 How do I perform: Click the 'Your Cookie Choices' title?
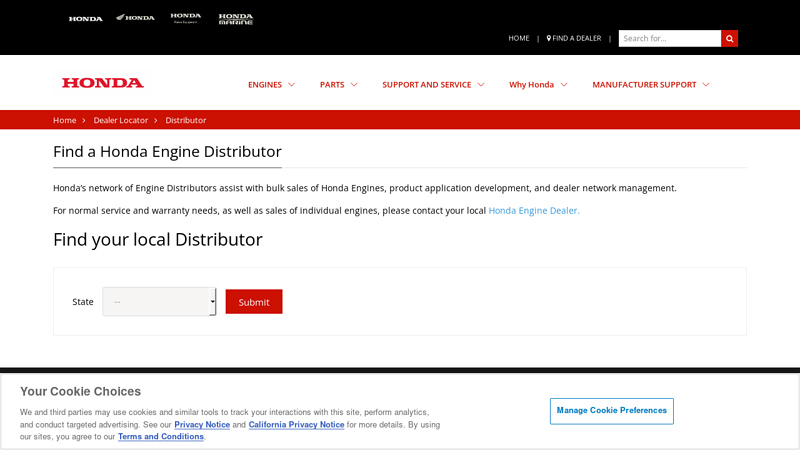[x=80, y=391]
